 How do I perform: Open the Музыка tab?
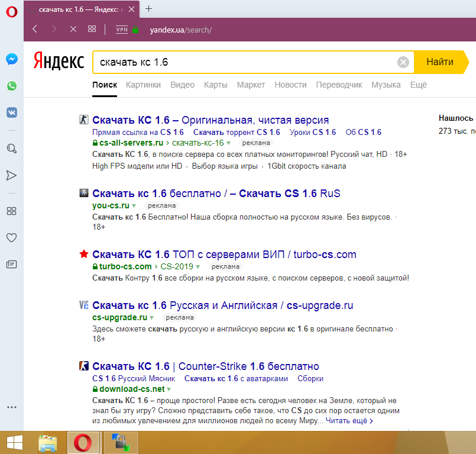tap(386, 85)
